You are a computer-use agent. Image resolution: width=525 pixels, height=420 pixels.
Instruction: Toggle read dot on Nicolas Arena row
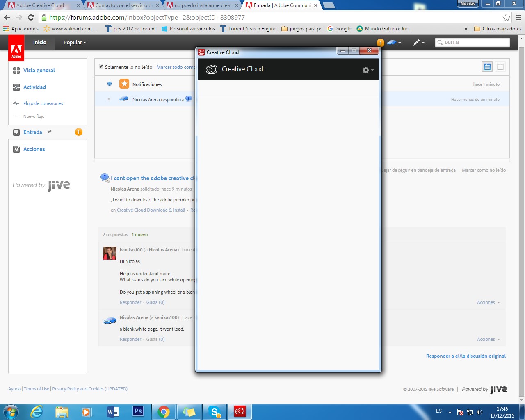point(109,99)
